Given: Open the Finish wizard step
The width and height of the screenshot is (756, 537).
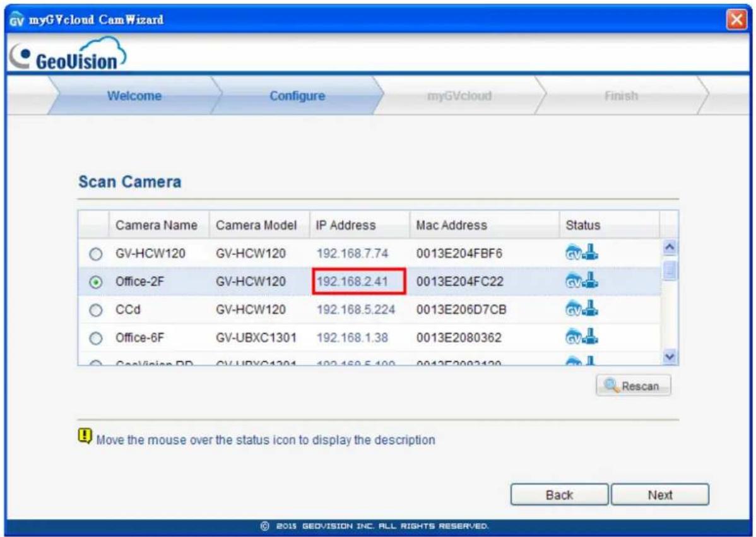Looking at the screenshot, I should pyautogui.click(x=621, y=95).
